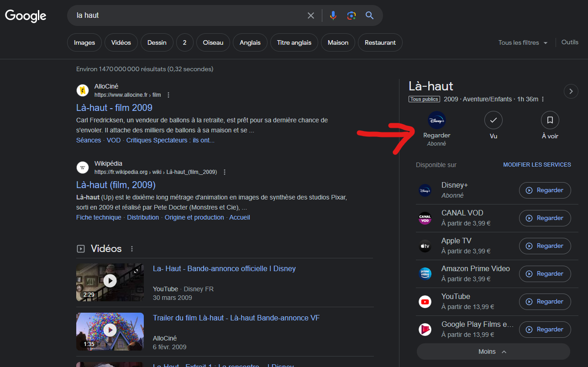Open more options for Wikipédia result
The image size is (588, 367).
(225, 172)
